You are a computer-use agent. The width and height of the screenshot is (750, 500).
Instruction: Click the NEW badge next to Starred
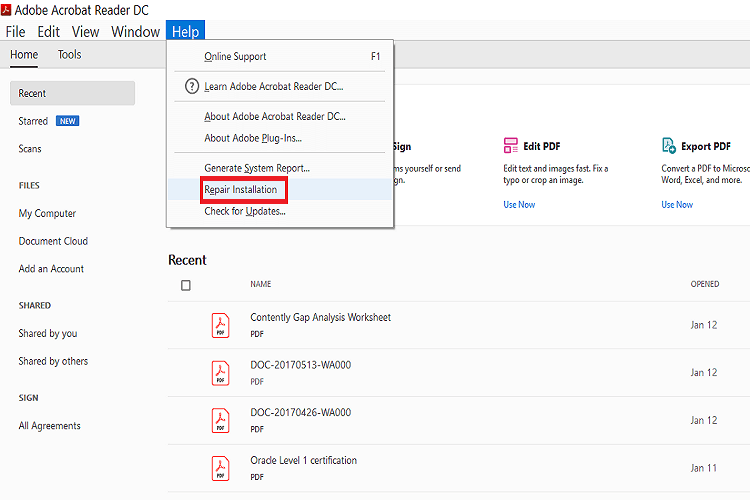[x=67, y=121]
